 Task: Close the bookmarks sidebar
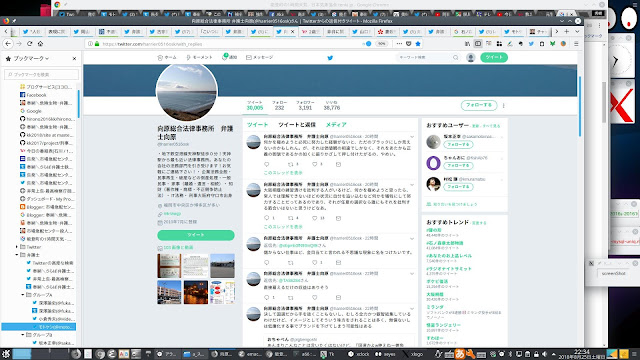click(74, 59)
